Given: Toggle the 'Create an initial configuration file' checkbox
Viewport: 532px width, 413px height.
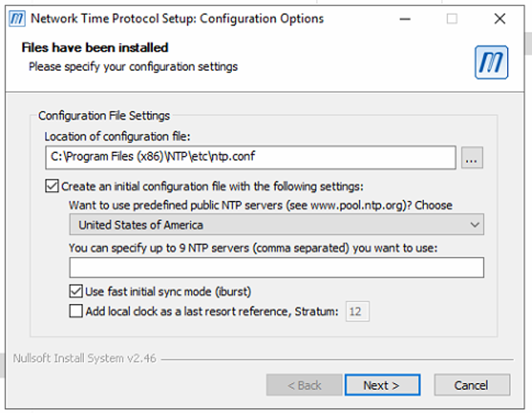Looking at the screenshot, I should point(52,187).
